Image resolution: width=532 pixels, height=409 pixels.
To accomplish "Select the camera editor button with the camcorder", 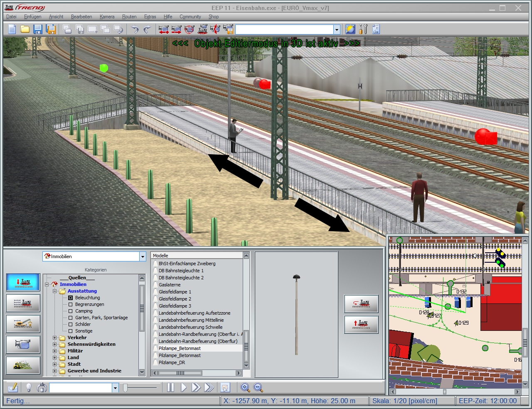I will pyautogui.click(x=23, y=345).
